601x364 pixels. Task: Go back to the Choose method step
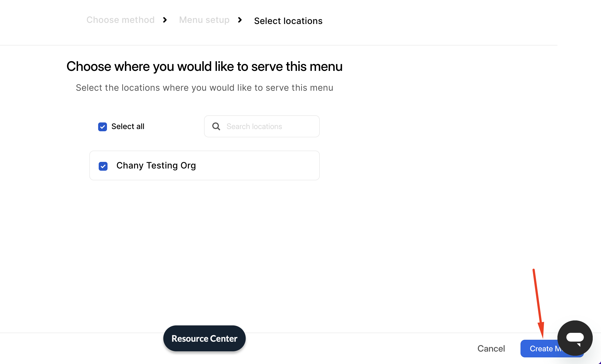120,20
